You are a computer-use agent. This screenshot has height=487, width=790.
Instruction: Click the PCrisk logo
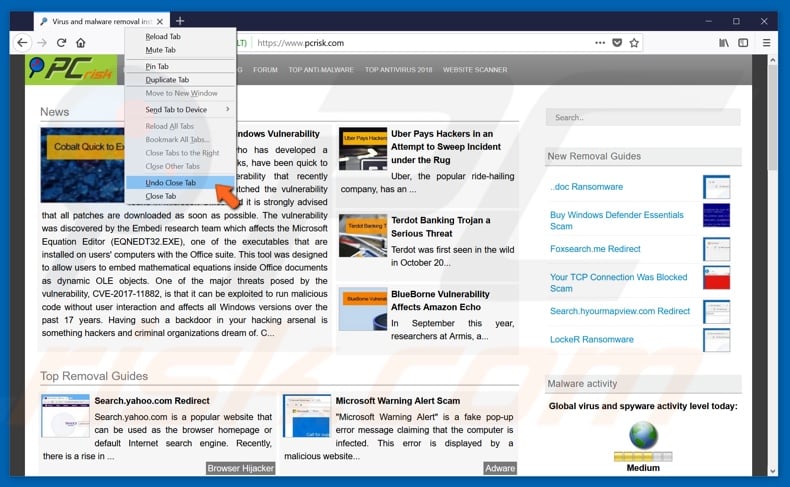(71, 69)
